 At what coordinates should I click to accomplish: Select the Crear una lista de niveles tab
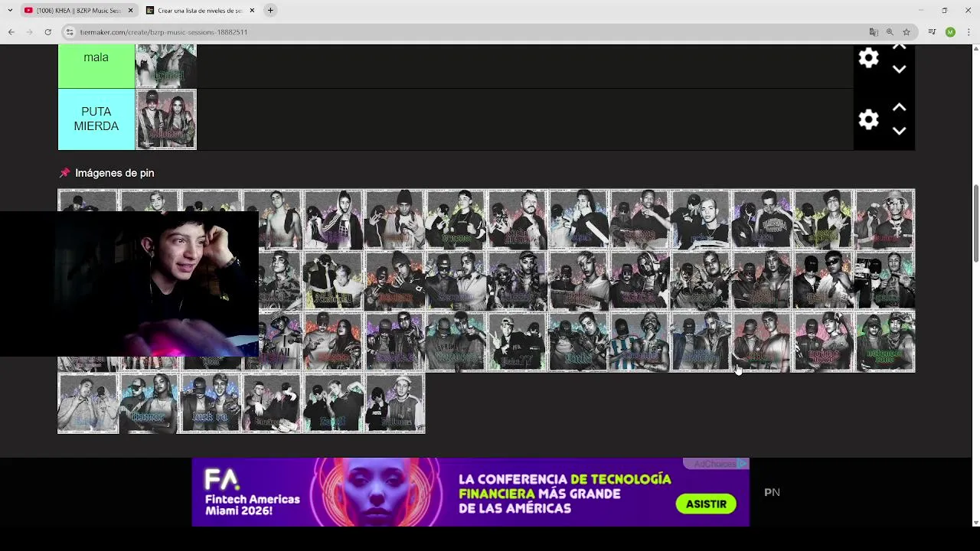pyautogui.click(x=200, y=11)
